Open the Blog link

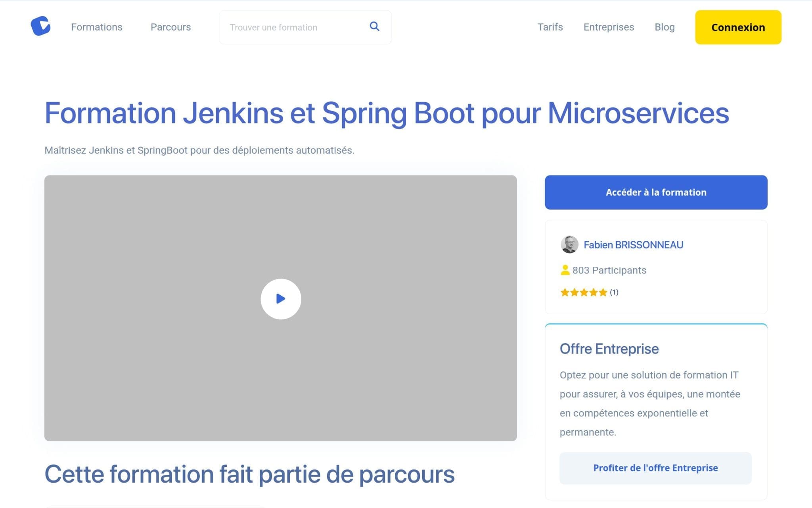(x=665, y=27)
